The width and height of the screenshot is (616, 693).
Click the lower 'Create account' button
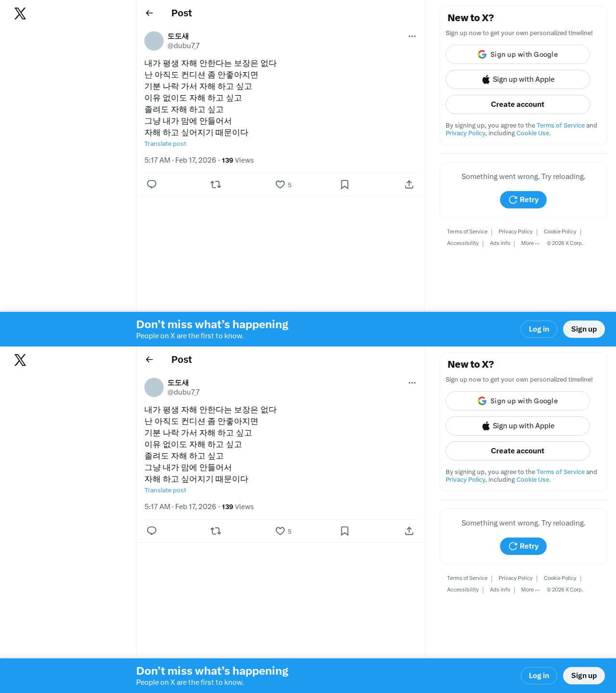[518, 451]
